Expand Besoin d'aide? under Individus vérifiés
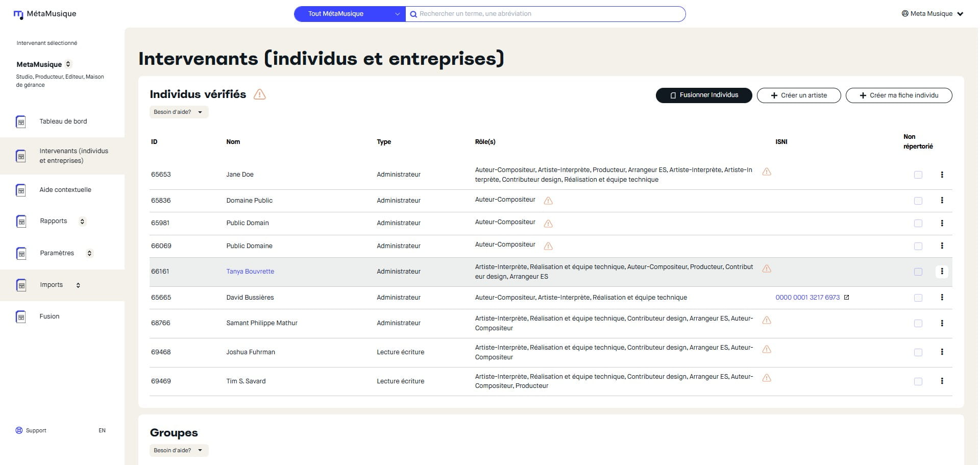This screenshot has width=980, height=465. [x=179, y=112]
